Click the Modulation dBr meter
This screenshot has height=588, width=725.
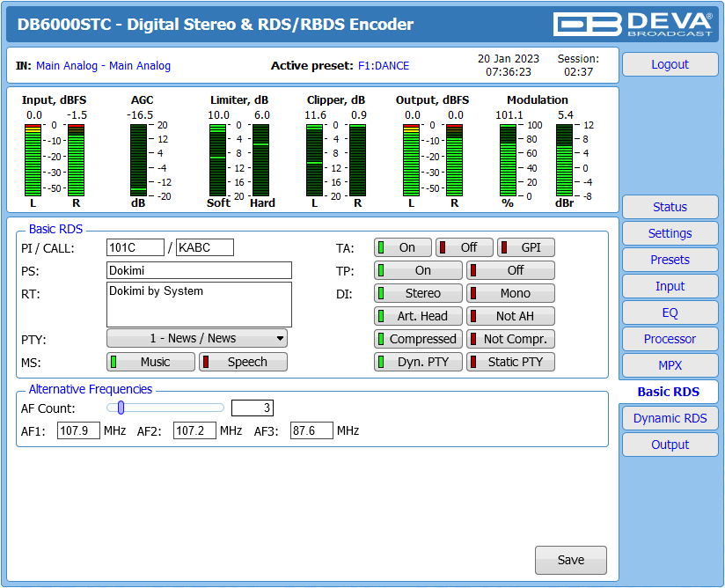[564, 160]
